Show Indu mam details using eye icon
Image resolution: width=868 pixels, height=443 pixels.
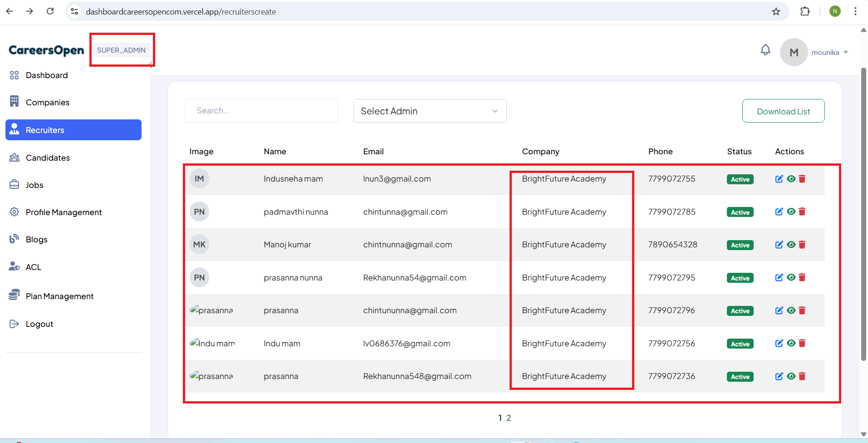tap(791, 344)
